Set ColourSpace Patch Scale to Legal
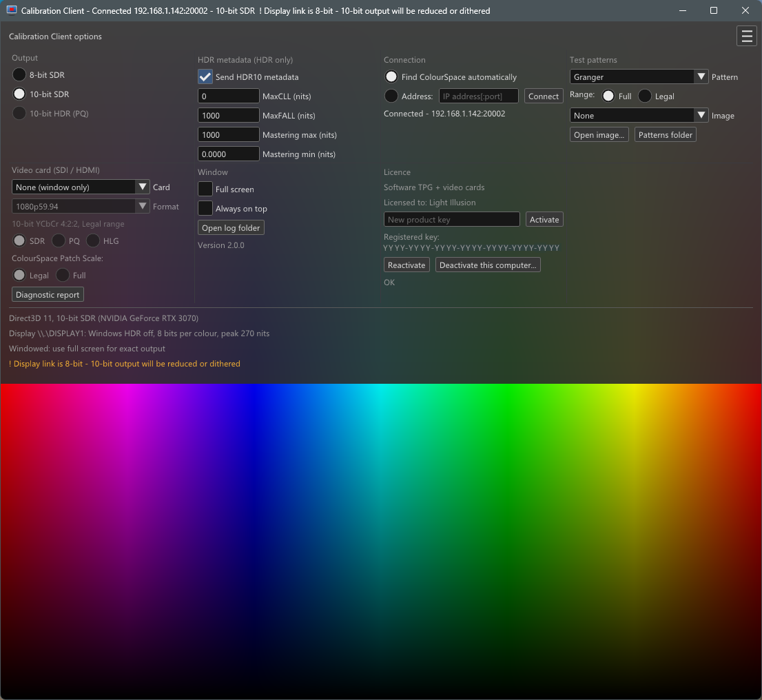The height and width of the screenshot is (700, 762). coord(19,275)
